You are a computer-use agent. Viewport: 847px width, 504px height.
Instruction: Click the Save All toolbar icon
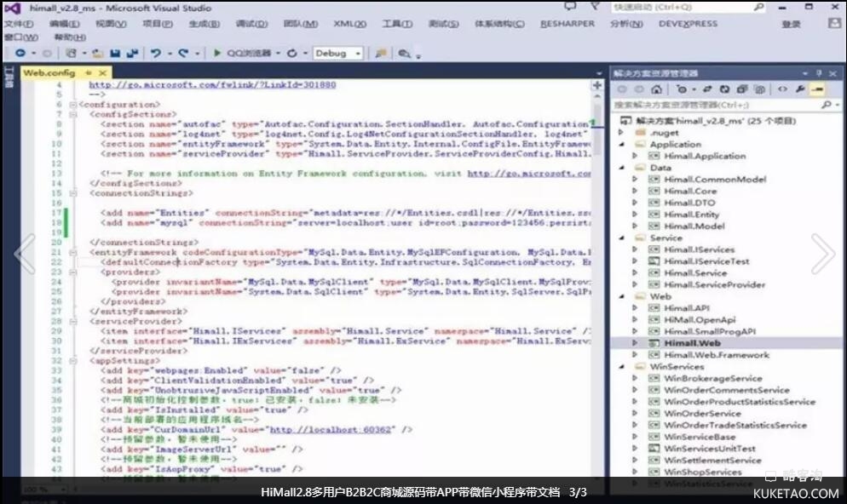(132, 54)
